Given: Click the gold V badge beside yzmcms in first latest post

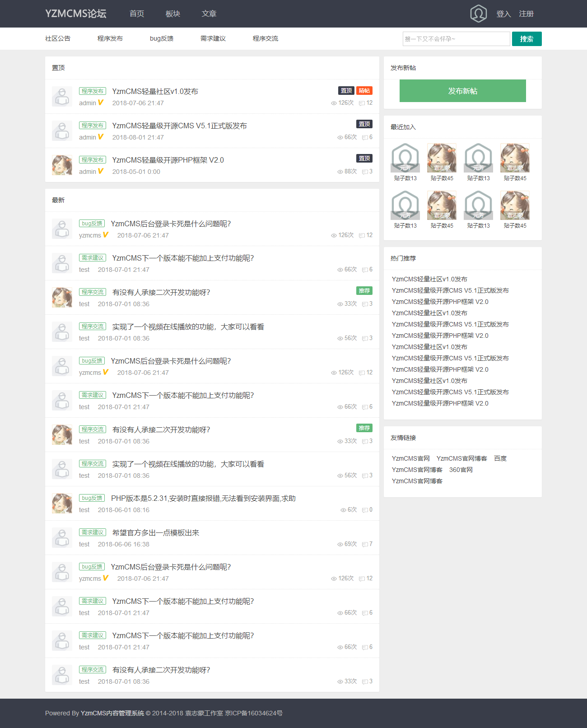Looking at the screenshot, I should click(106, 235).
